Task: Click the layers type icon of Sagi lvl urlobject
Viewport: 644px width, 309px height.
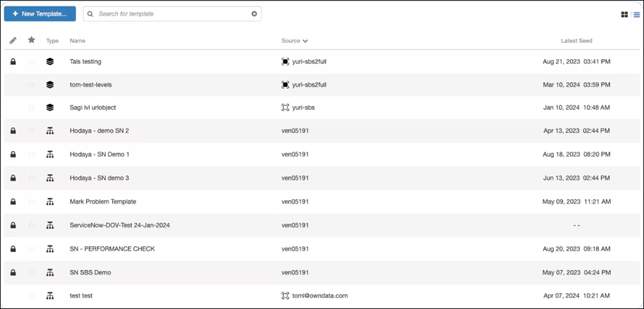Action: 50,107
